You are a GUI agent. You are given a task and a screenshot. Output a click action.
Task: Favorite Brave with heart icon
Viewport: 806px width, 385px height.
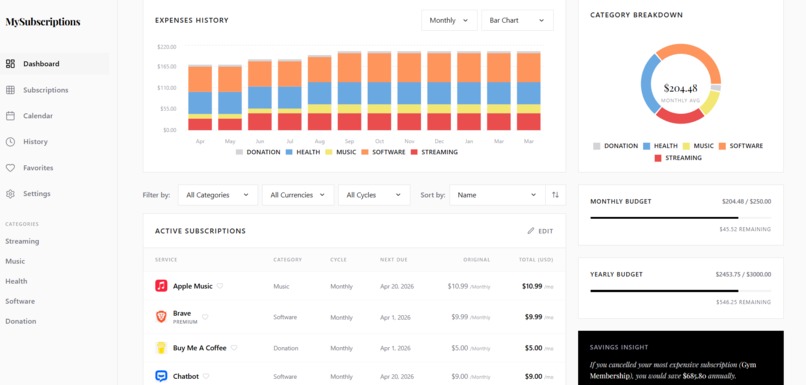point(205,317)
